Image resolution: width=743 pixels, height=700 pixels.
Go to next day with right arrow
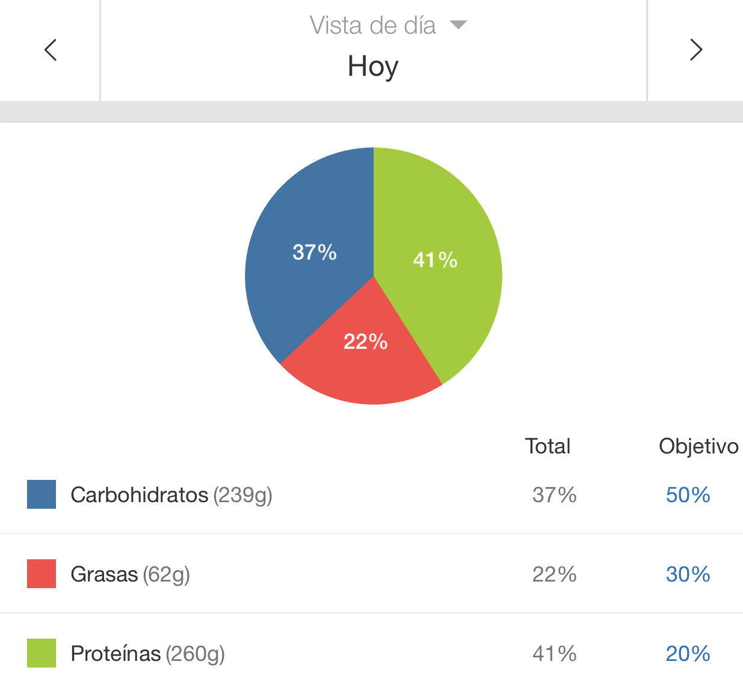(696, 50)
